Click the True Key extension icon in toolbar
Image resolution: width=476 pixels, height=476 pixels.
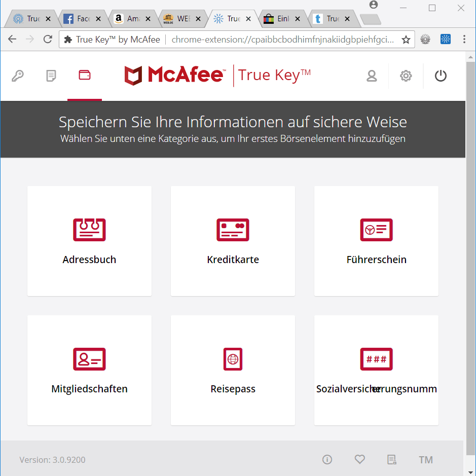(446, 39)
